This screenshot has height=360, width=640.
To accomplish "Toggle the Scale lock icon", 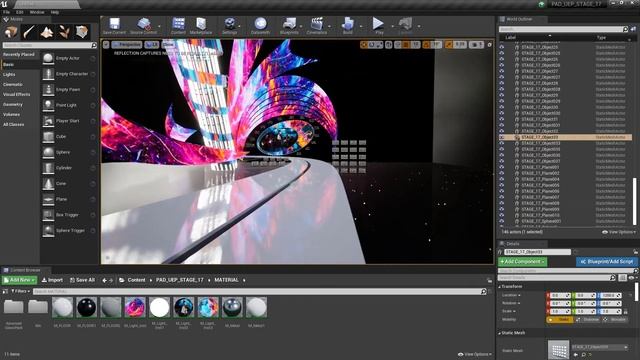I will click(x=626, y=311).
